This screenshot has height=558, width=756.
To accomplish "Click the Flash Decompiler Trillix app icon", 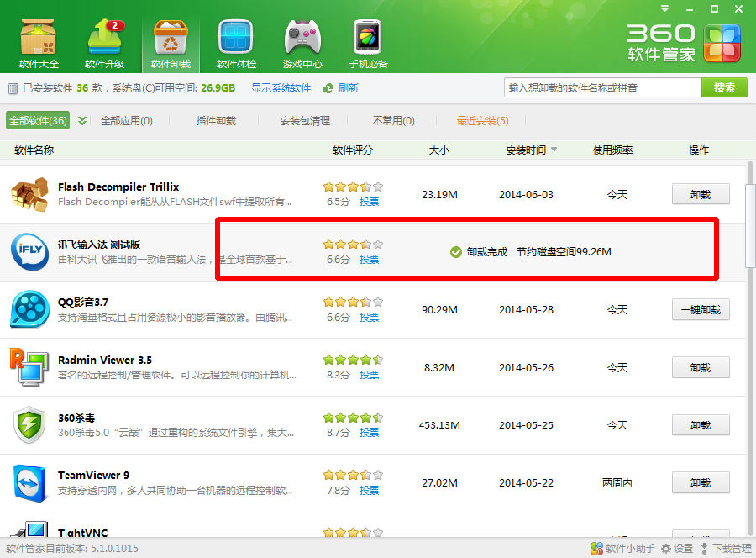I will click(x=29, y=194).
